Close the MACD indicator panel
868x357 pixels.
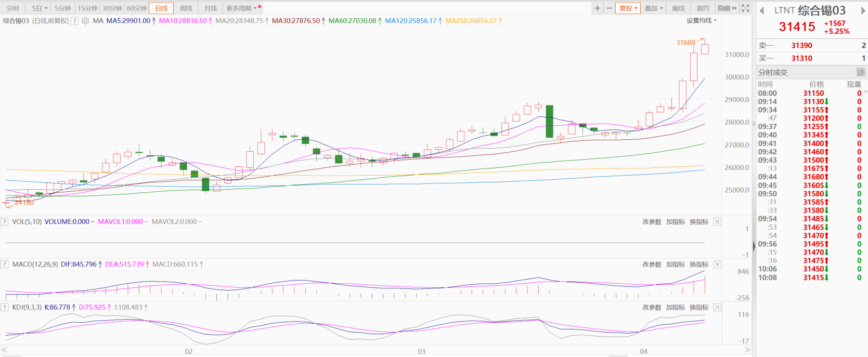tap(717, 265)
